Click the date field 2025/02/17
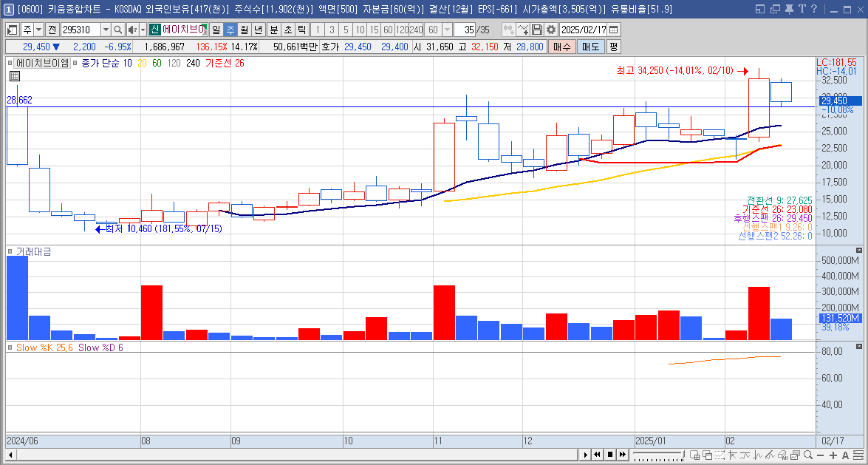The width and height of the screenshot is (868, 465). pyautogui.click(x=584, y=30)
